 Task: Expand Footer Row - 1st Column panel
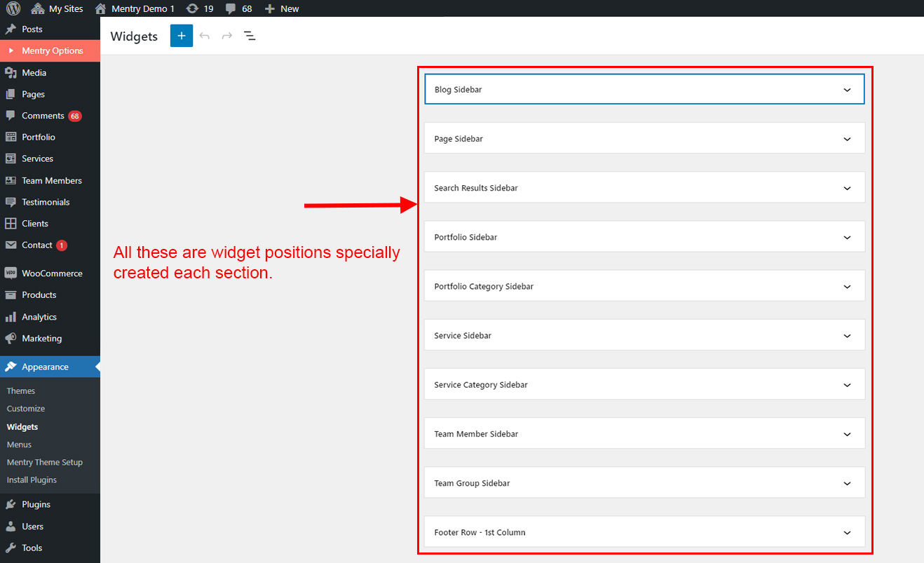coord(847,533)
